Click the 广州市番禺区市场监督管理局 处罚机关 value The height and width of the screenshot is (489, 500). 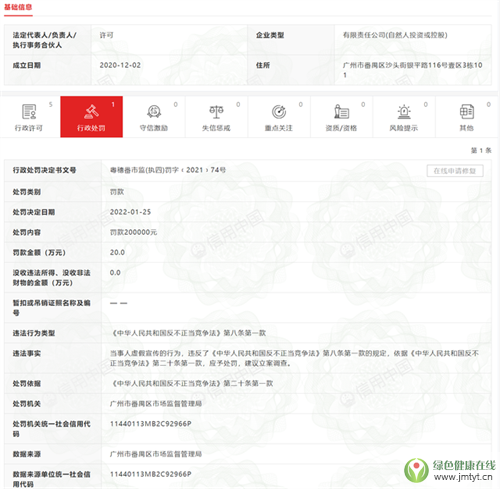156,404
